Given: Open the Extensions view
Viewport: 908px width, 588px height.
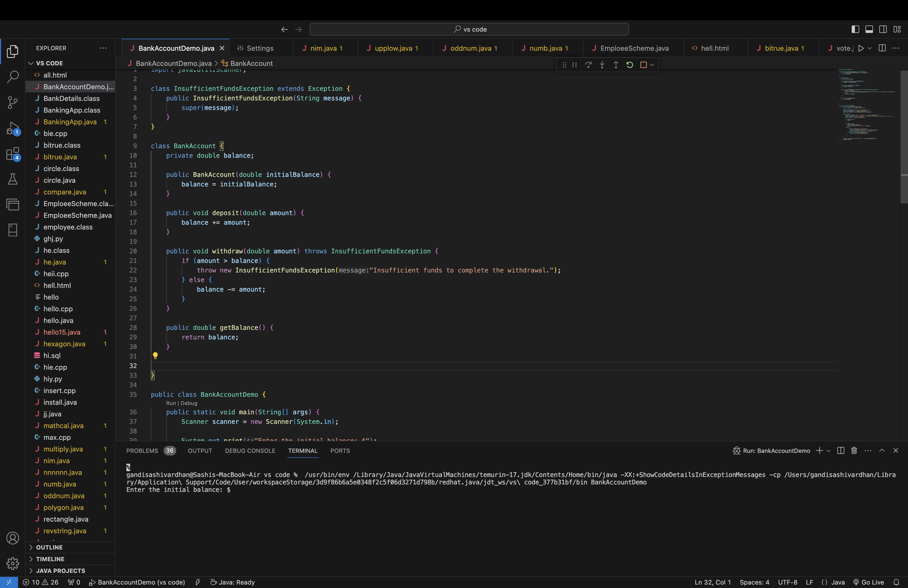Looking at the screenshot, I should (12, 154).
